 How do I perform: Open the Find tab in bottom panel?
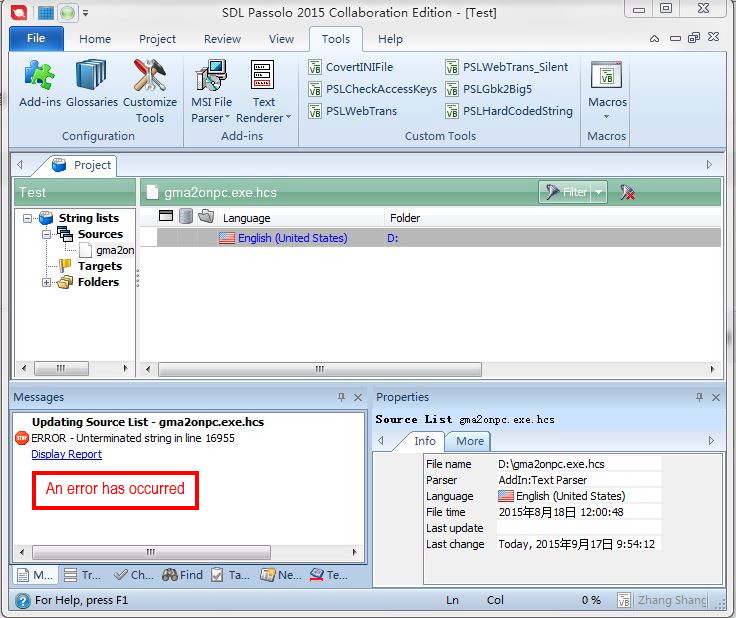coord(183,575)
